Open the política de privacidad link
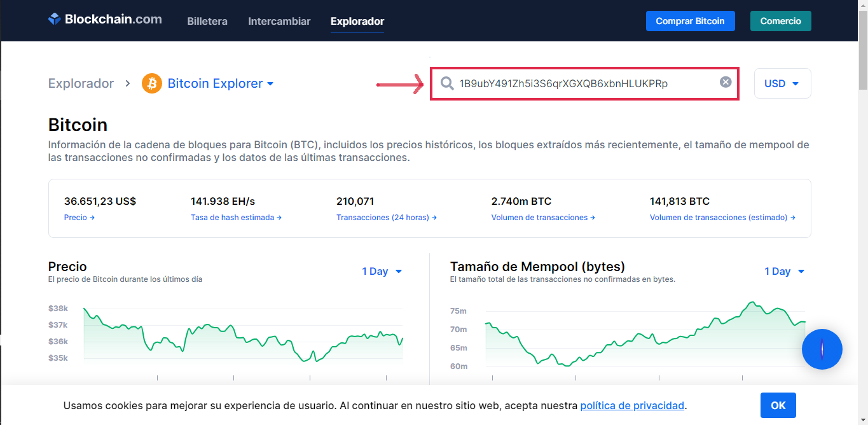Screen dimensions: 868x425 click(632, 405)
